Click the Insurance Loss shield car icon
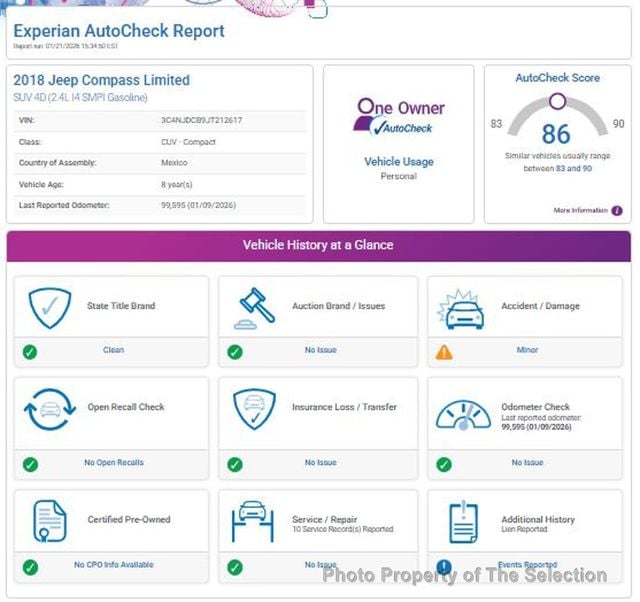640x602 pixels. pyautogui.click(x=254, y=408)
